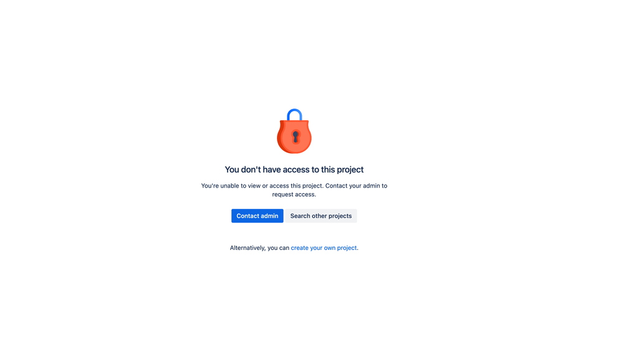The image size is (623, 364).
Task: Select the locked project illustration
Action: click(x=294, y=131)
